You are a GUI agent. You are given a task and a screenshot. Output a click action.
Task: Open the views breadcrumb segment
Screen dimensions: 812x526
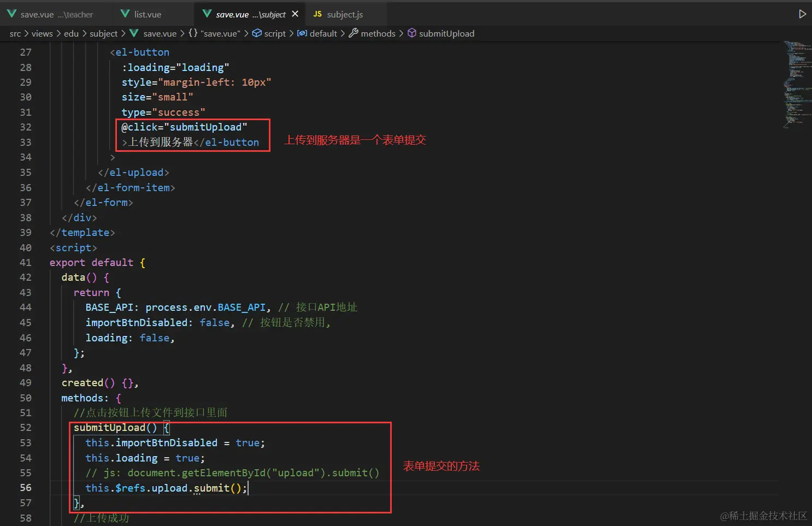click(x=42, y=34)
